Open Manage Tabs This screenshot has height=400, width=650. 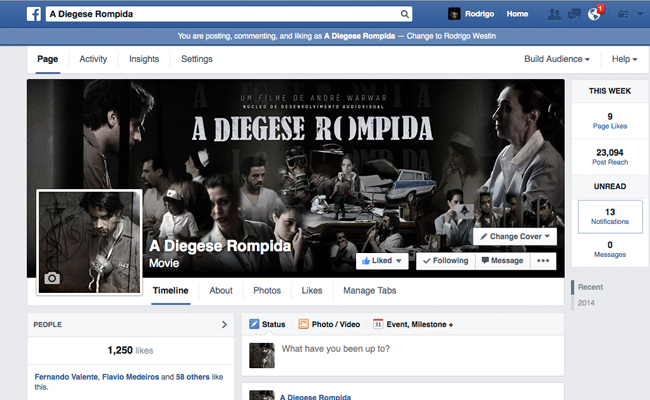[x=370, y=291]
